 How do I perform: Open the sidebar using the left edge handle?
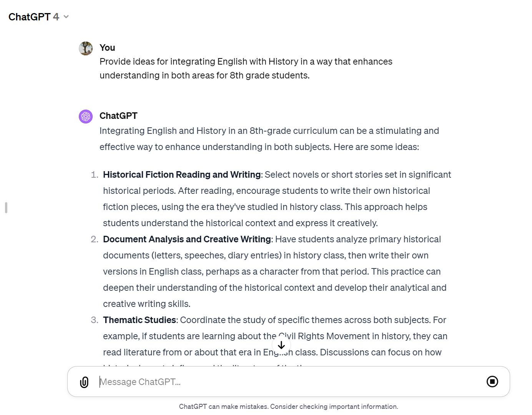6,208
